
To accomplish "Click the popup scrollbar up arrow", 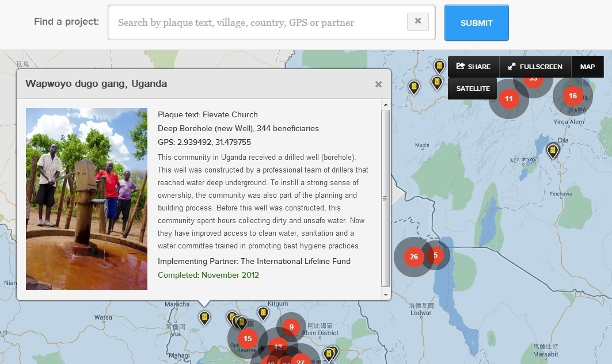I will [x=386, y=105].
